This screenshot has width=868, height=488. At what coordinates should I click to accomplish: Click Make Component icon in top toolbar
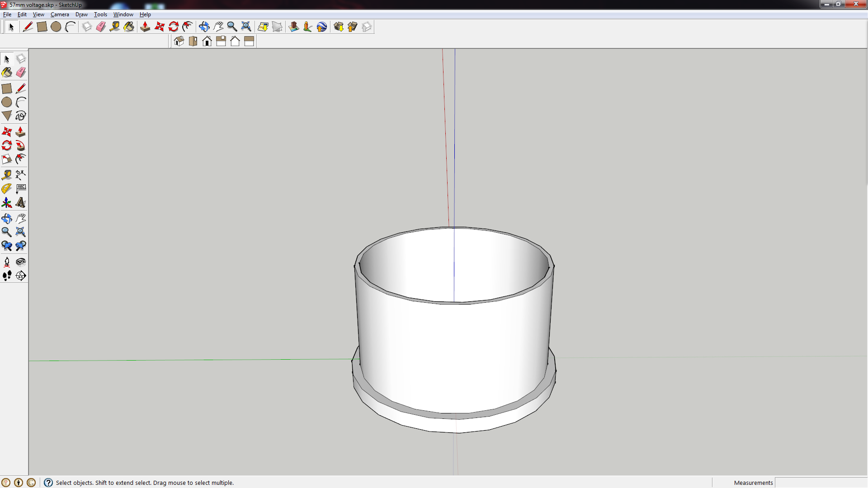point(87,27)
